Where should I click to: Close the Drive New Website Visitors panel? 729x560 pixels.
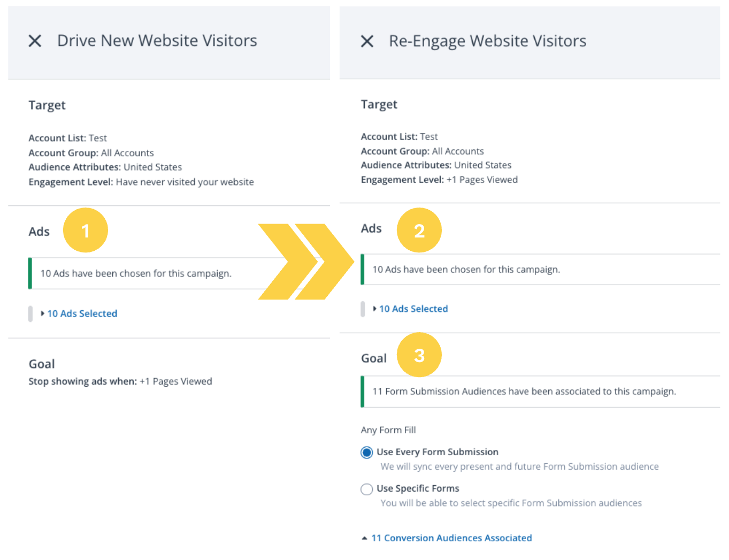pyautogui.click(x=35, y=41)
